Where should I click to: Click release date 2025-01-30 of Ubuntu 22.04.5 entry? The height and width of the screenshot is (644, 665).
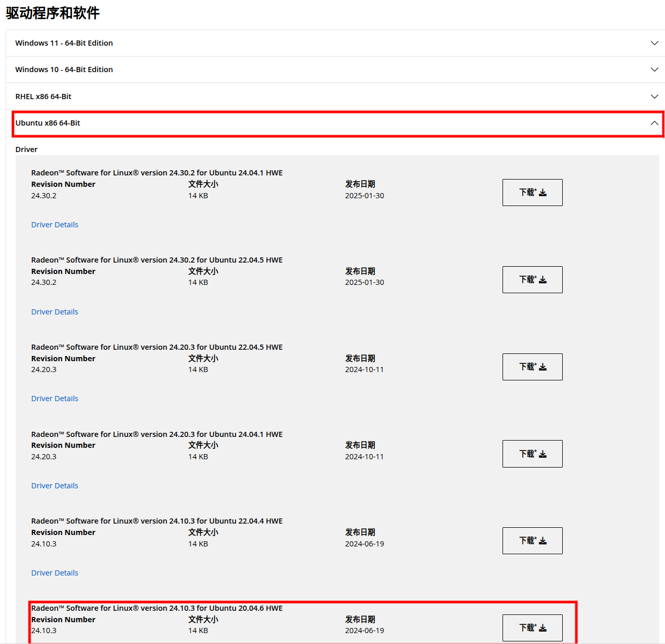pos(364,282)
